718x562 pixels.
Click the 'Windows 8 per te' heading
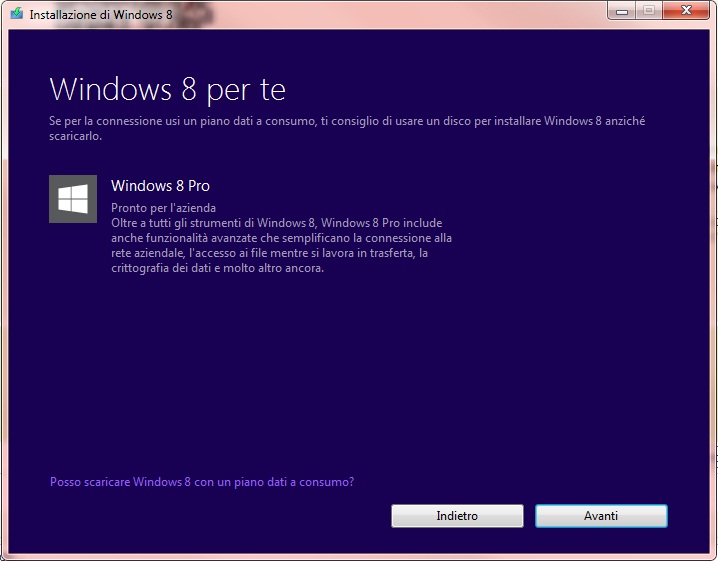(x=167, y=90)
